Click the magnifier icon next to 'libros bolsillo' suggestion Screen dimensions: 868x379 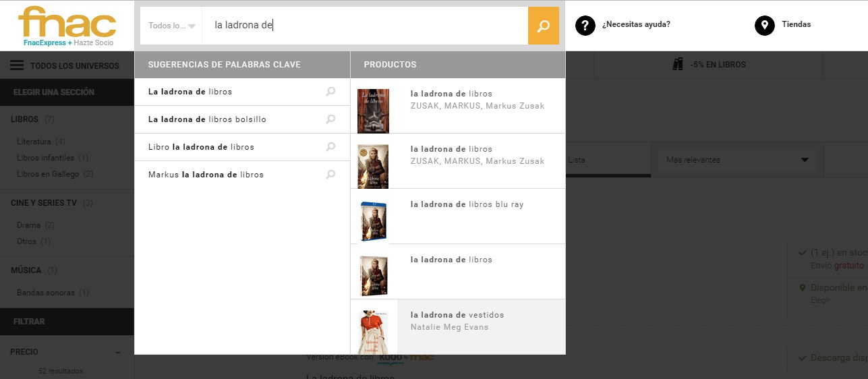[x=330, y=119]
